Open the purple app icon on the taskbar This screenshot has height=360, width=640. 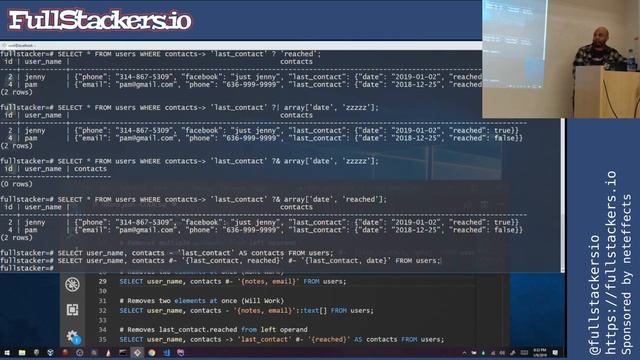click(x=180, y=353)
